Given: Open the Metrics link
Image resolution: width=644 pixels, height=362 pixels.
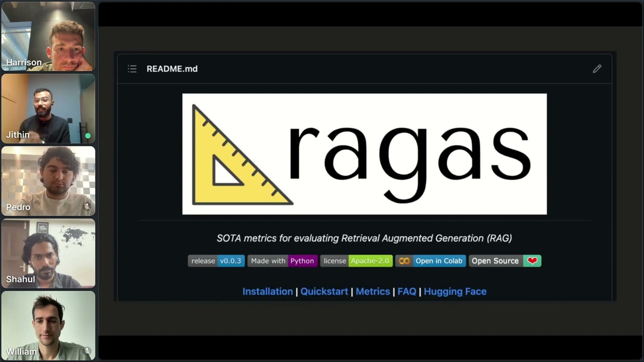Looking at the screenshot, I should 373,292.
